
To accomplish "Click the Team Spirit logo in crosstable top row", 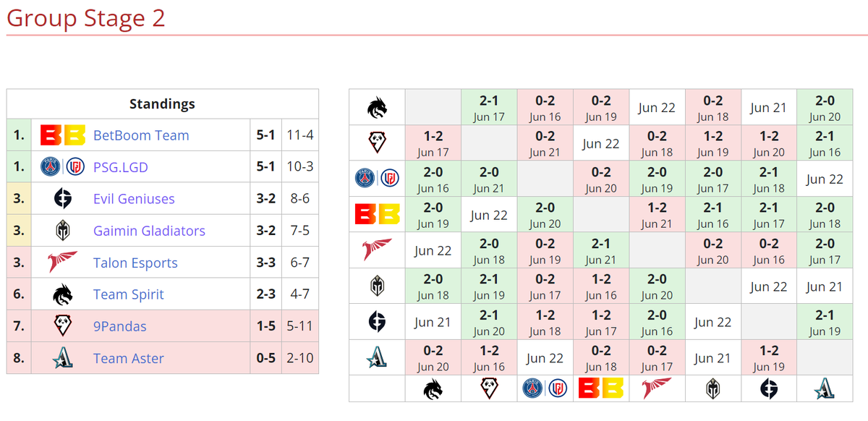I will (377, 108).
